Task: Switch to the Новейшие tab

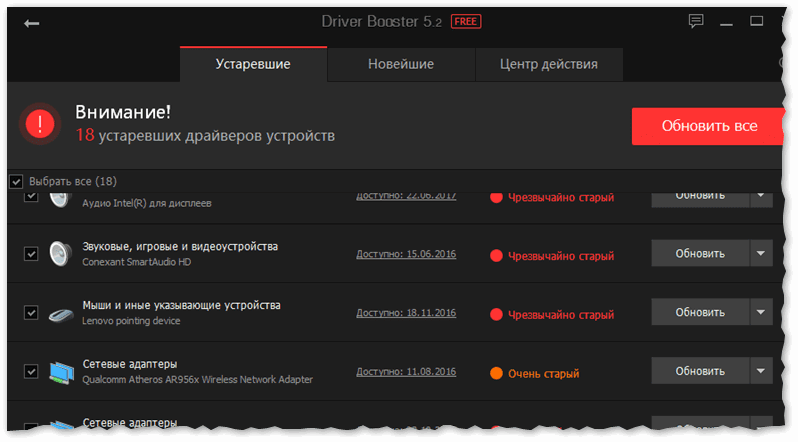Action: [401, 64]
